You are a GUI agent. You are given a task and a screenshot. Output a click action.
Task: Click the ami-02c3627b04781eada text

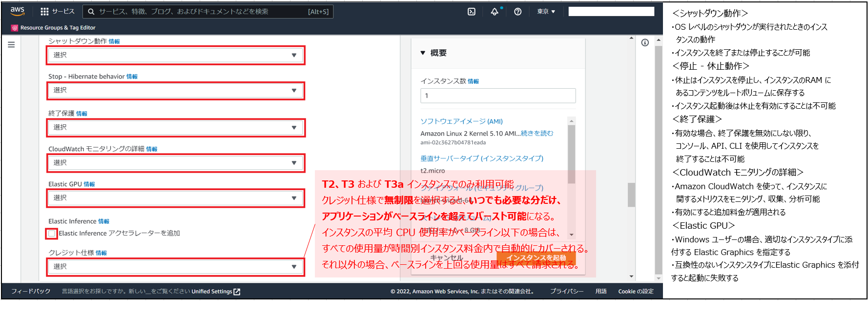point(453,143)
